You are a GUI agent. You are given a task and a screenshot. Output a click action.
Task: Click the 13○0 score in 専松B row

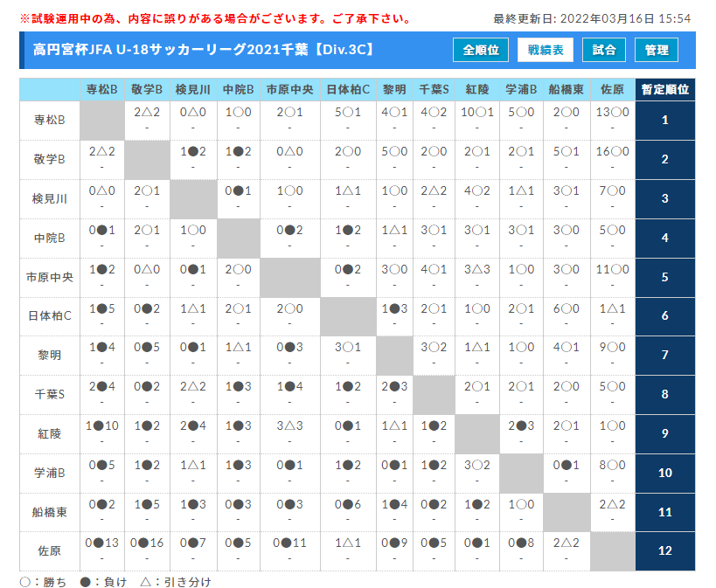click(612, 113)
